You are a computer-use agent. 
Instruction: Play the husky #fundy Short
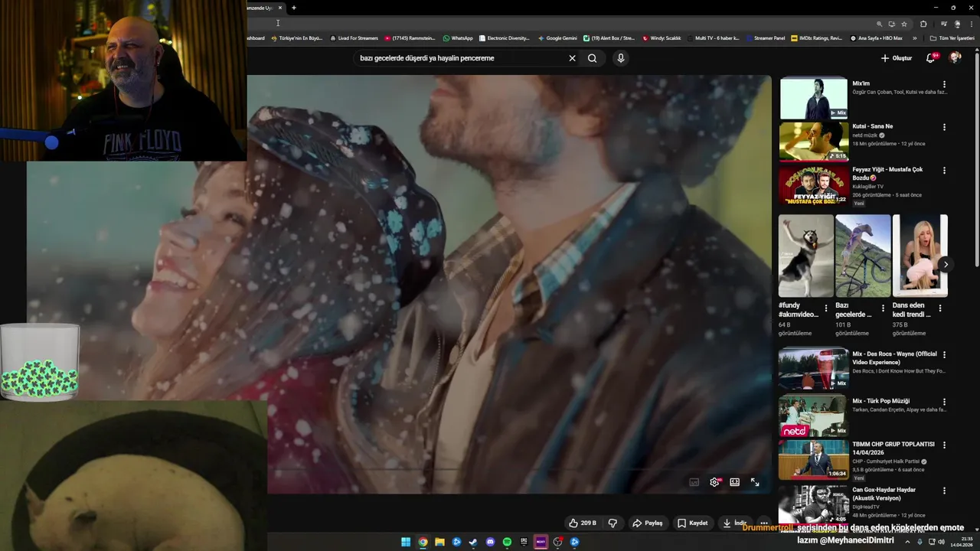click(x=806, y=256)
